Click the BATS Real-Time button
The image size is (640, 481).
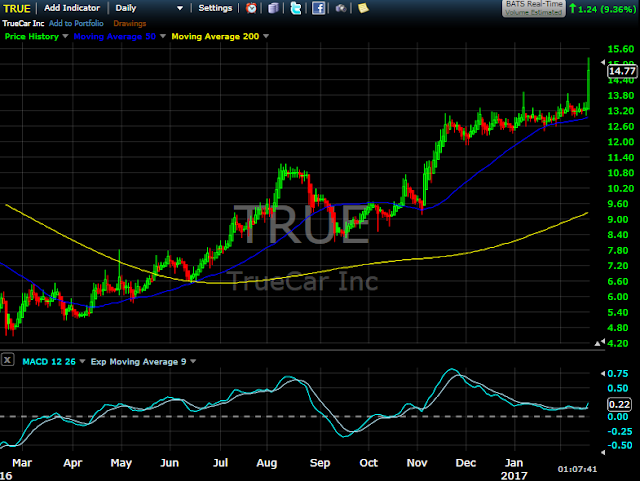coord(534,8)
